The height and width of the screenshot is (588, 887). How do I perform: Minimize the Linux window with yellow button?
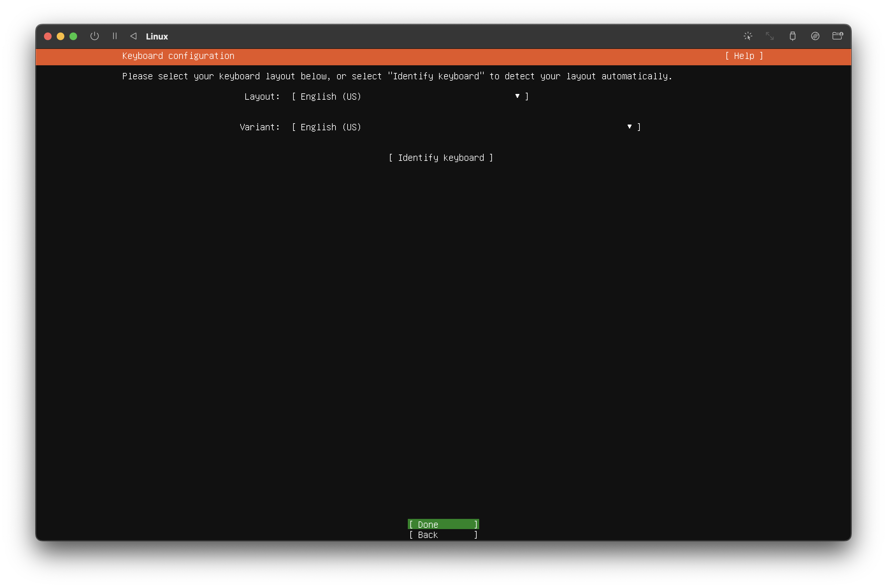[x=61, y=36]
